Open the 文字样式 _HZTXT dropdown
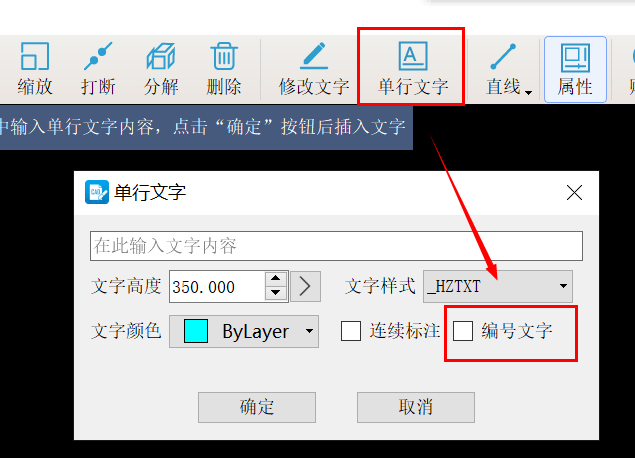Viewport: 635px width, 458px height. [x=498, y=286]
